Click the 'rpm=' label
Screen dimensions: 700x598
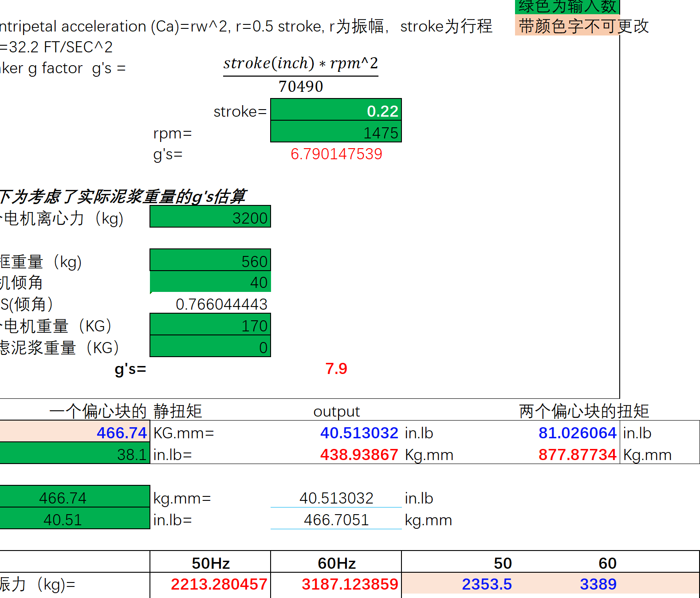[173, 133]
